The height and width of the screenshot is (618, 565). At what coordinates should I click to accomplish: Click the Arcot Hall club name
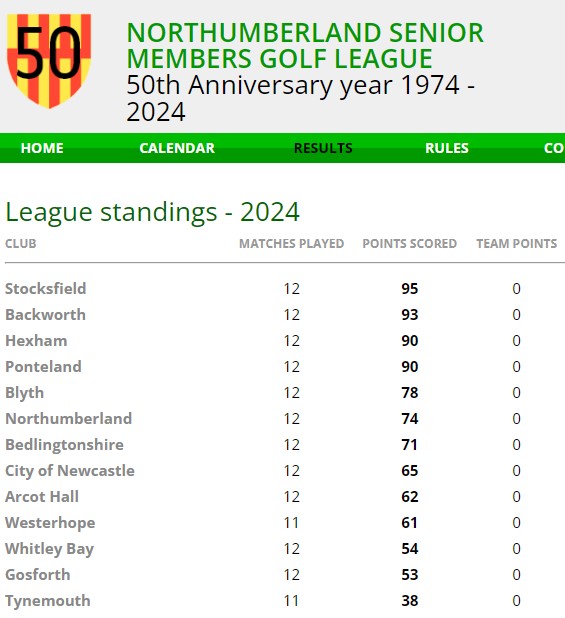coord(42,497)
